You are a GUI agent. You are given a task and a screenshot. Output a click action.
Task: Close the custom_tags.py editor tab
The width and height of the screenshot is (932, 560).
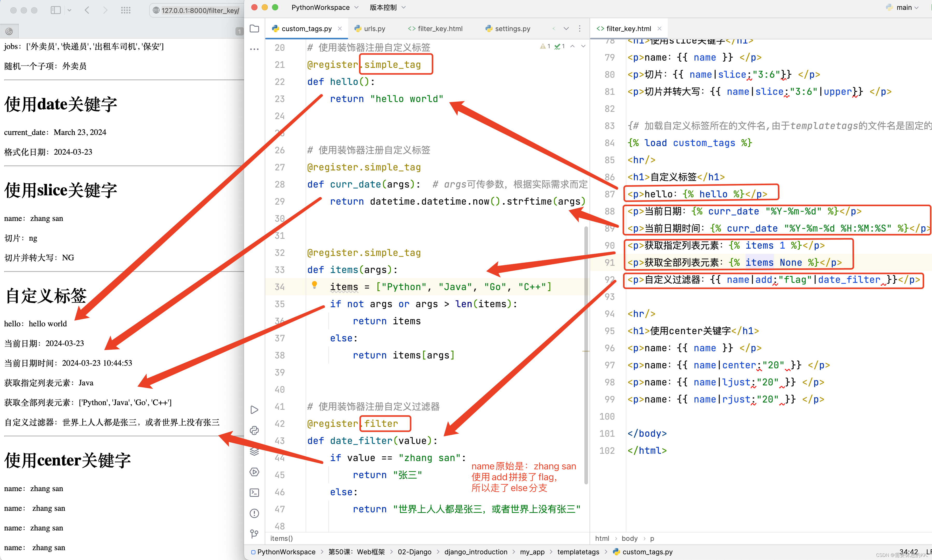click(x=340, y=29)
